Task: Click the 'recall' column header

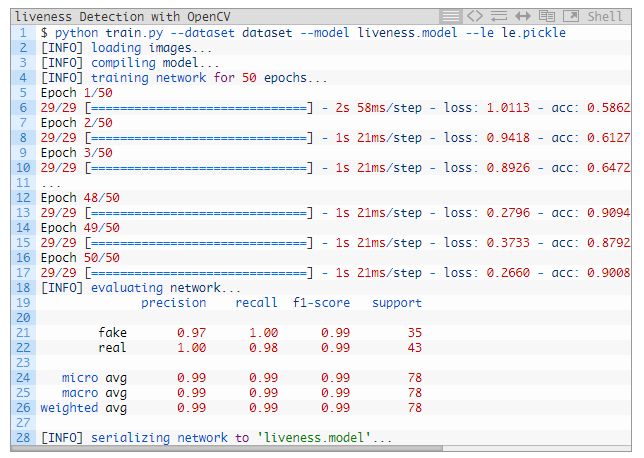Action: [256, 303]
